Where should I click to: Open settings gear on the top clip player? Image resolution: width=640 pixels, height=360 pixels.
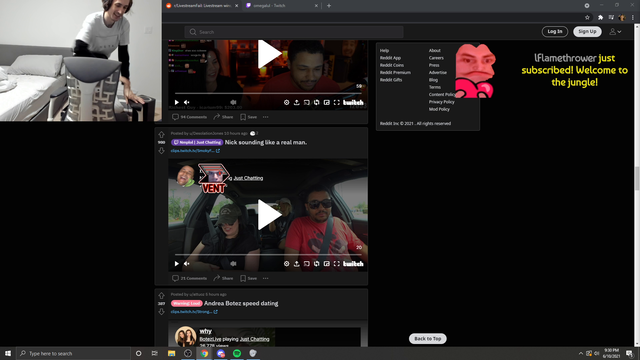(x=287, y=102)
